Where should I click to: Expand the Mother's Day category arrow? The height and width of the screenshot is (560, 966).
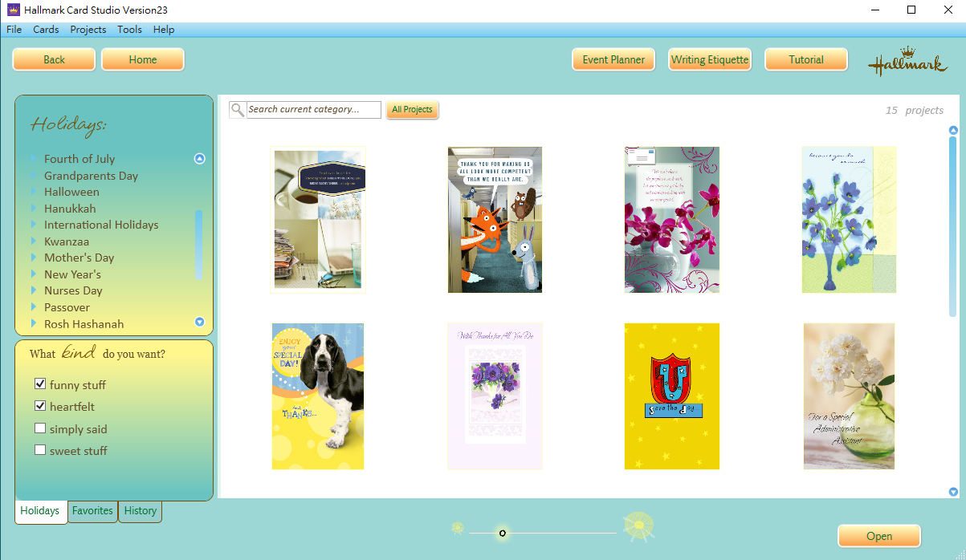point(35,258)
